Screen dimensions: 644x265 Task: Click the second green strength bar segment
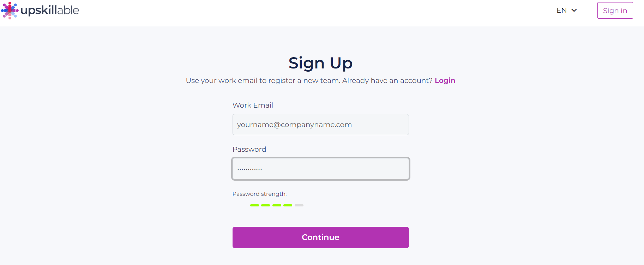pyautogui.click(x=266, y=205)
